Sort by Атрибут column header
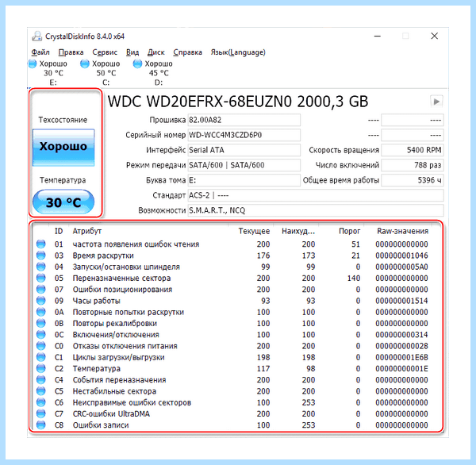Image resolution: width=476 pixels, height=465 pixels. (148, 231)
